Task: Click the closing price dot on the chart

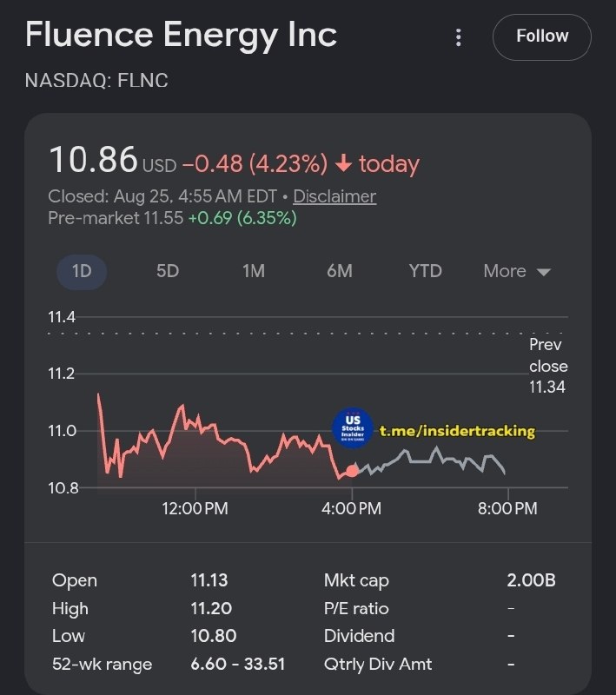Action: click(353, 471)
